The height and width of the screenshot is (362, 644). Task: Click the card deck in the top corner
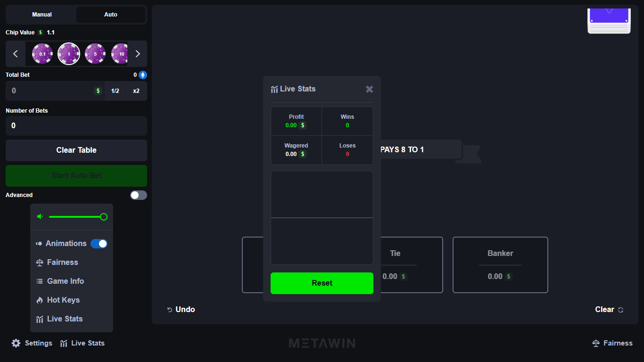pos(609,21)
